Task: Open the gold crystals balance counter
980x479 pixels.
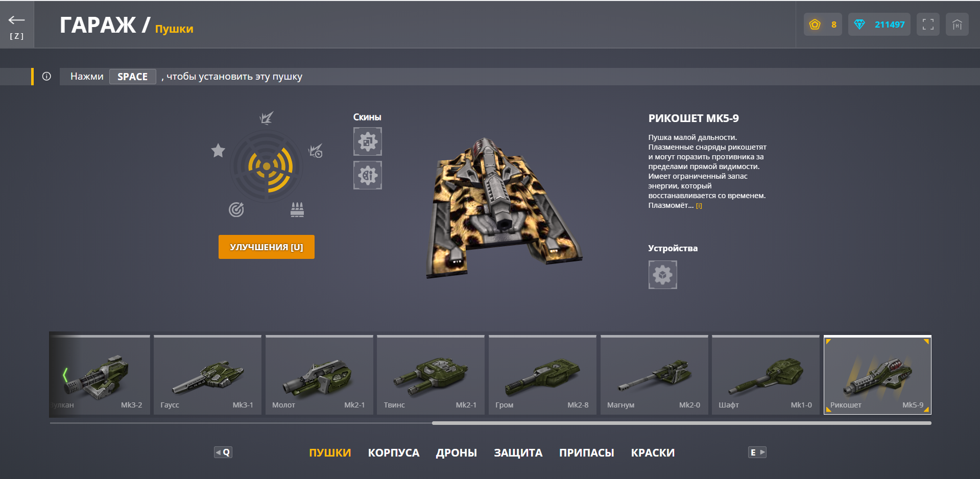Action: coord(823,25)
